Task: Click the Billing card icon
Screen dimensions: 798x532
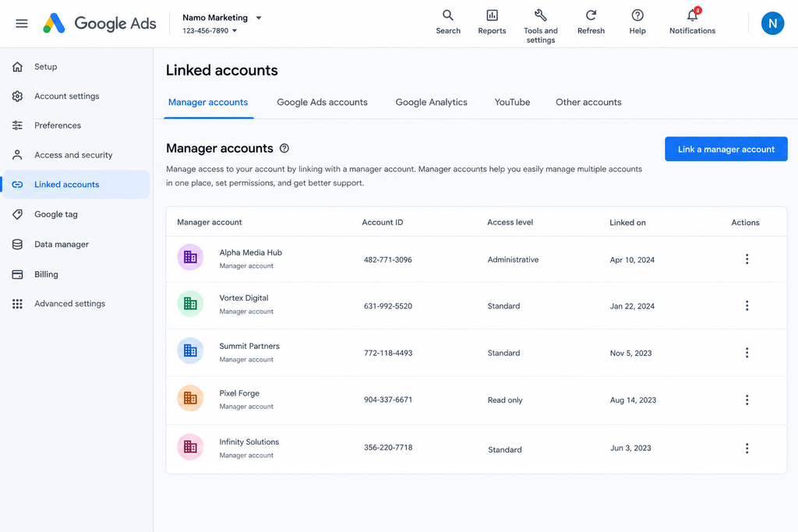Action: (17, 274)
